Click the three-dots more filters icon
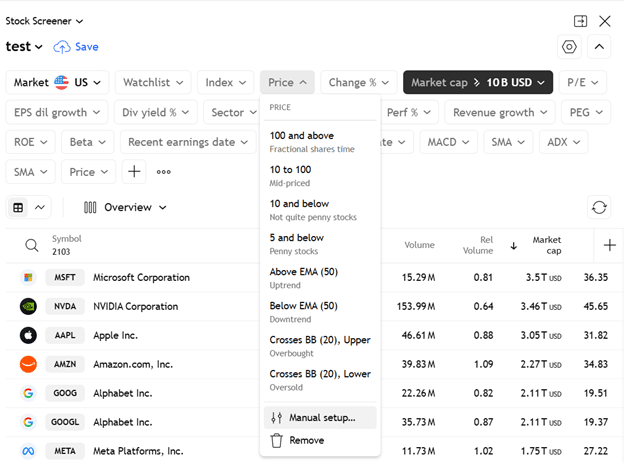The width and height of the screenshot is (624, 463). 164,172
